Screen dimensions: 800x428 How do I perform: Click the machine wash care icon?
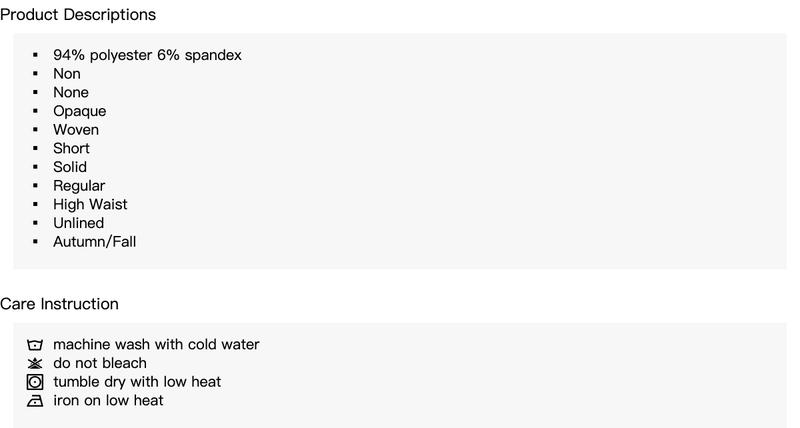click(35, 345)
